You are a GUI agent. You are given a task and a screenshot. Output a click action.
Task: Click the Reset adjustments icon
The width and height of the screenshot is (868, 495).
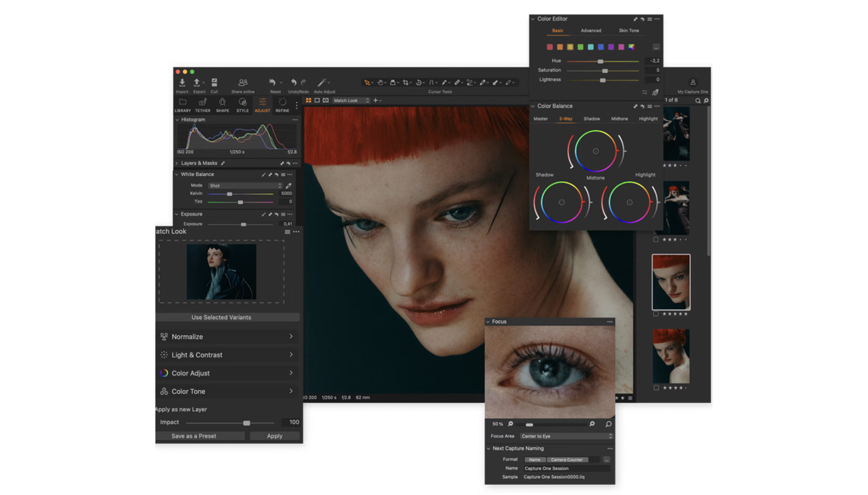click(x=273, y=83)
